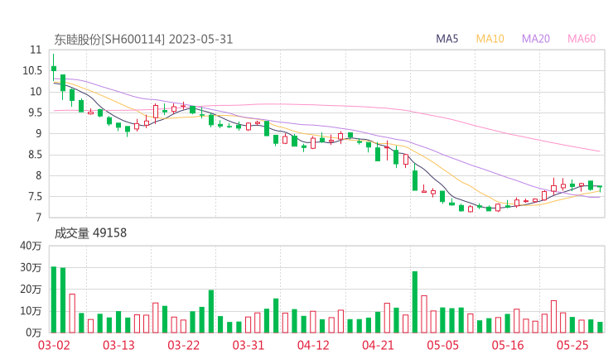Click the 10.5 price axis label
The height and width of the screenshot is (364, 613).
[31, 70]
